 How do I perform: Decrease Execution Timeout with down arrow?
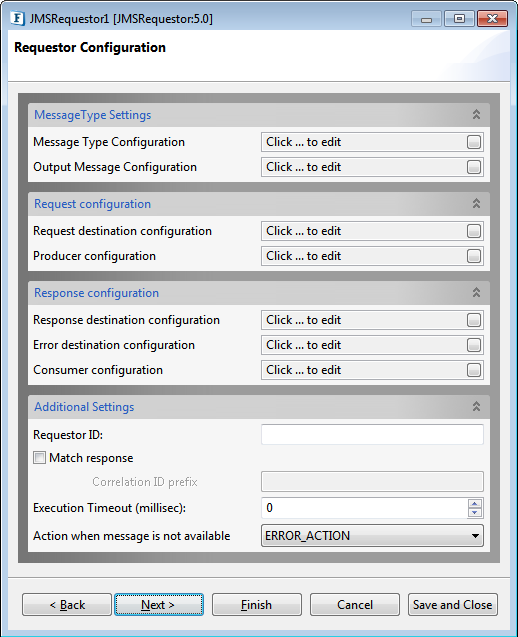click(475, 513)
